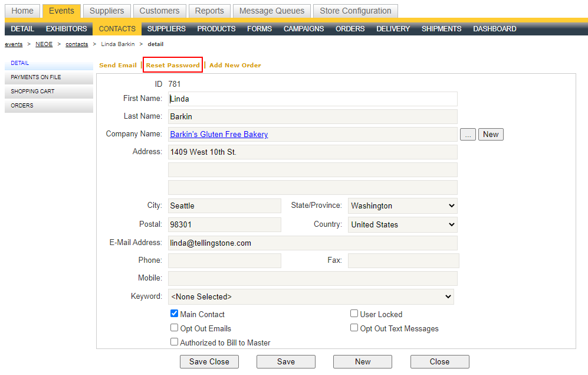Switch to the SUPPLIERS tab

[166, 28]
